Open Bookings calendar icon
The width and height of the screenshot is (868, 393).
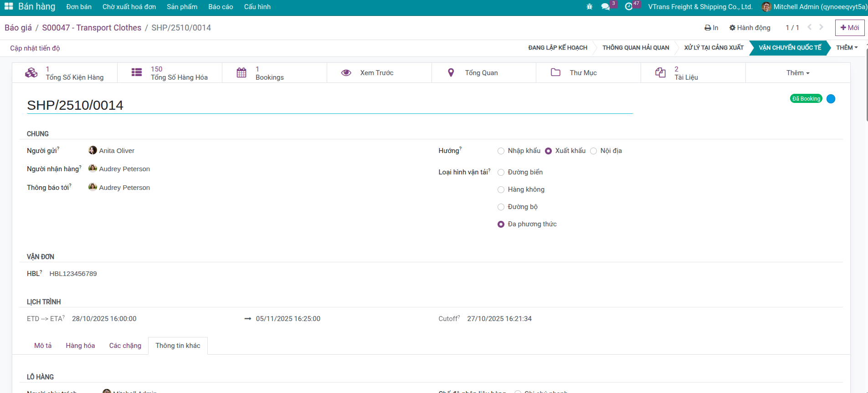(241, 73)
